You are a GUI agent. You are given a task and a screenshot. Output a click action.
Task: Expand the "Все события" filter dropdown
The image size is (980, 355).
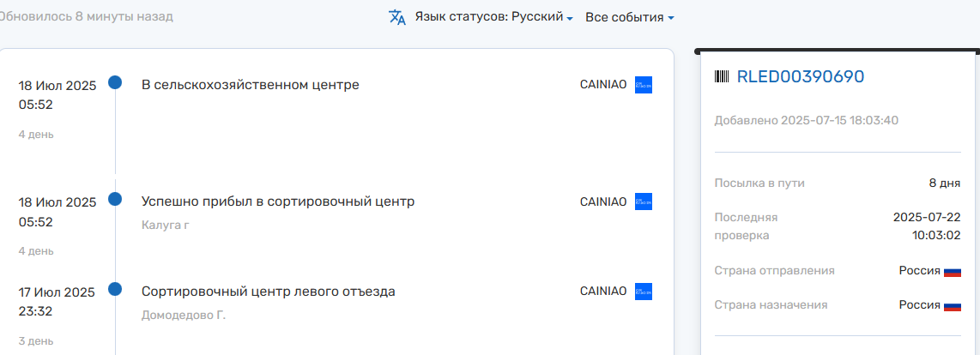point(629,17)
